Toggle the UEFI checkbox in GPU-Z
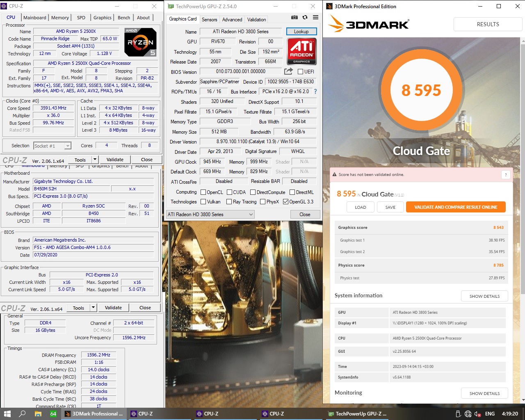 [x=300, y=71]
